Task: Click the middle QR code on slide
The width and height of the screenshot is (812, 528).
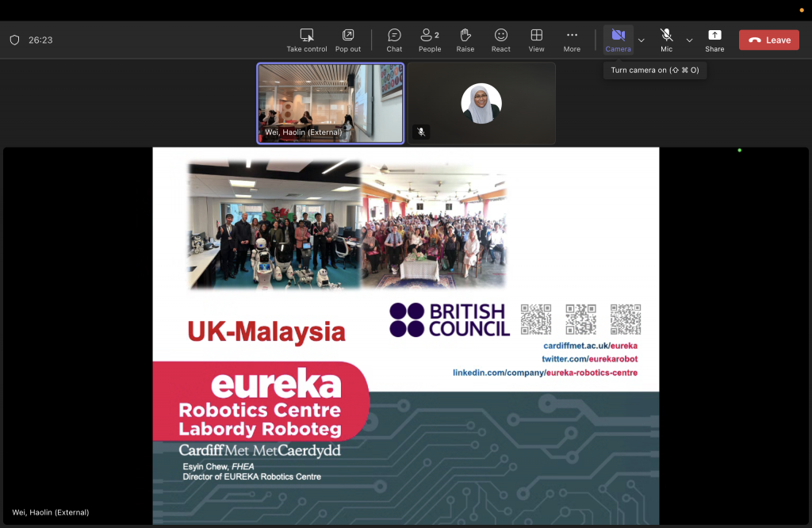Action: tap(580, 319)
